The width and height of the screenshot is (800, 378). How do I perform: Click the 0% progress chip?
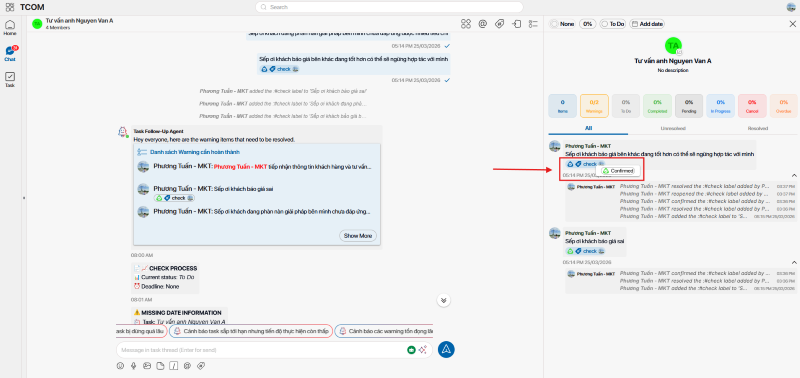pos(587,24)
